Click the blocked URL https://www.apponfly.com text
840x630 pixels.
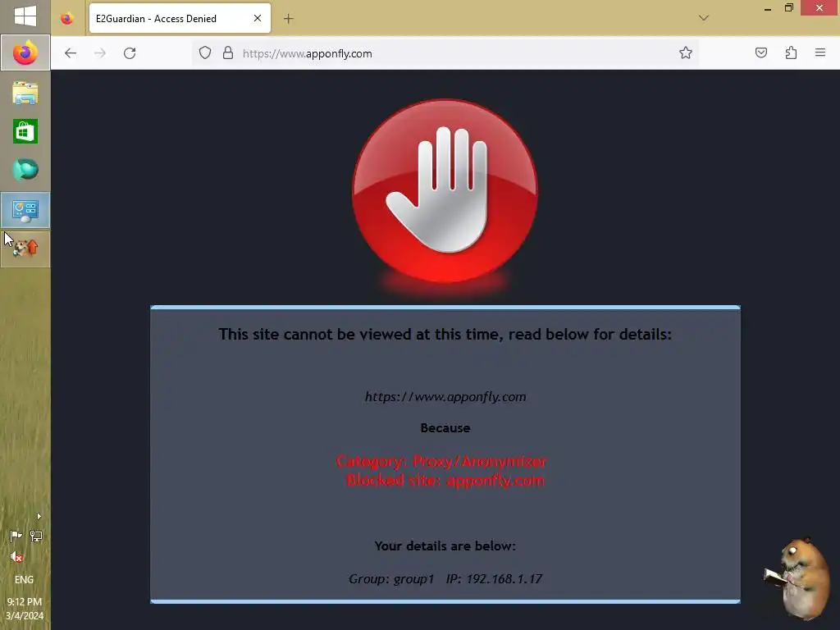[445, 397]
